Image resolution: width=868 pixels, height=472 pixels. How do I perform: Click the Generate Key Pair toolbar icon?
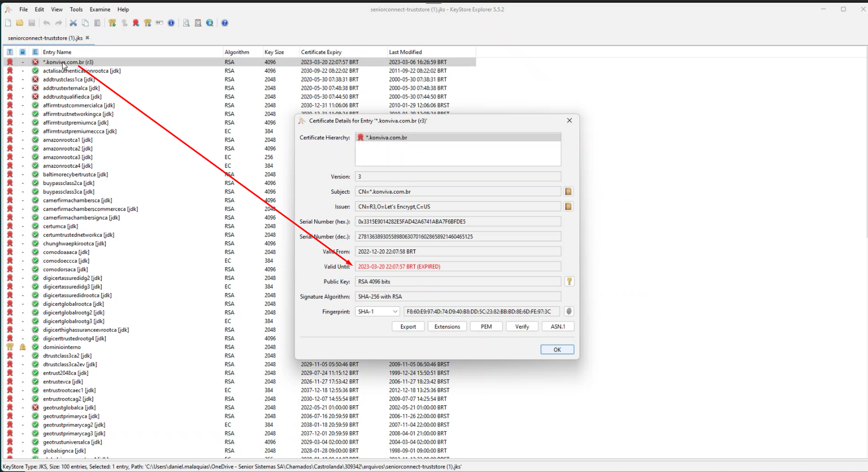pyautogui.click(x=112, y=23)
